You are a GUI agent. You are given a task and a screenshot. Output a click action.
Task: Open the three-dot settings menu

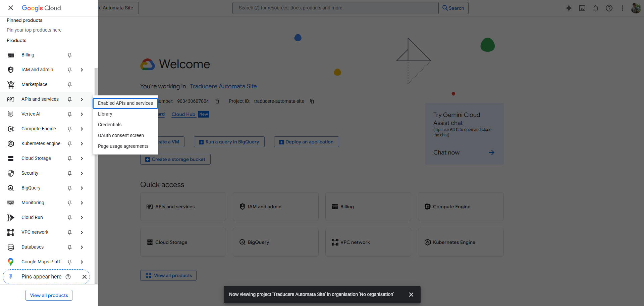(623, 8)
